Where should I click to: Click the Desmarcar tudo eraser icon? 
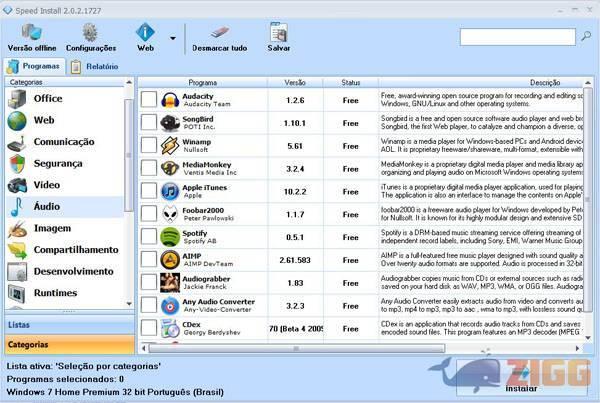[219, 30]
